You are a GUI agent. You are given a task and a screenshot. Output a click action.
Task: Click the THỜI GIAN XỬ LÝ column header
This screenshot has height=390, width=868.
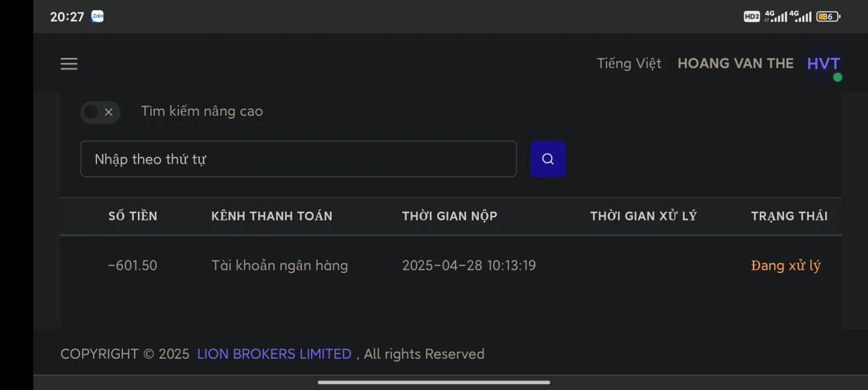pyautogui.click(x=643, y=216)
